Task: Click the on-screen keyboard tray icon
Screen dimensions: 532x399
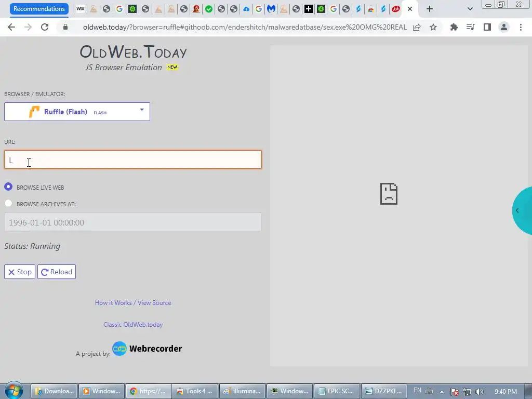Action: point(429,391)
